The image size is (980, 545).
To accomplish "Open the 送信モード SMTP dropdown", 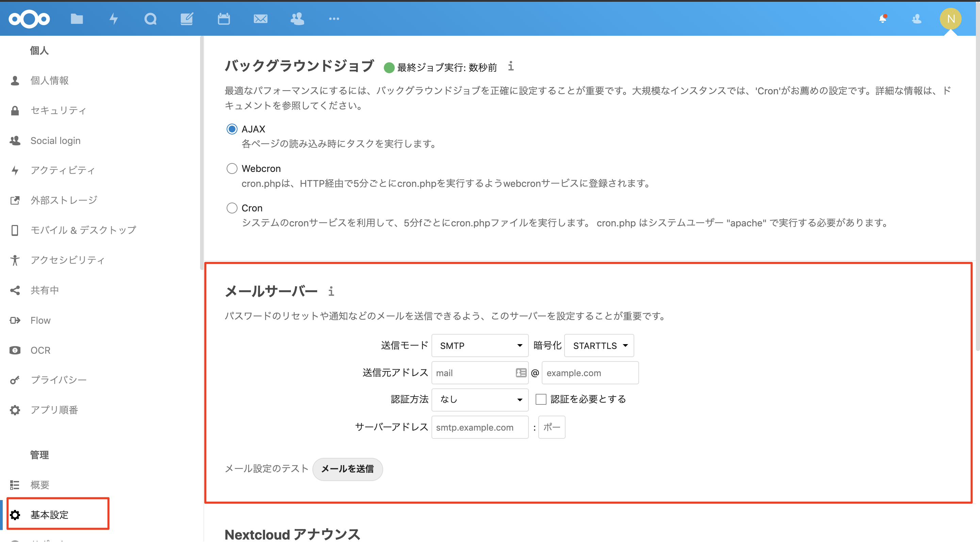I will tap(480, 346).
